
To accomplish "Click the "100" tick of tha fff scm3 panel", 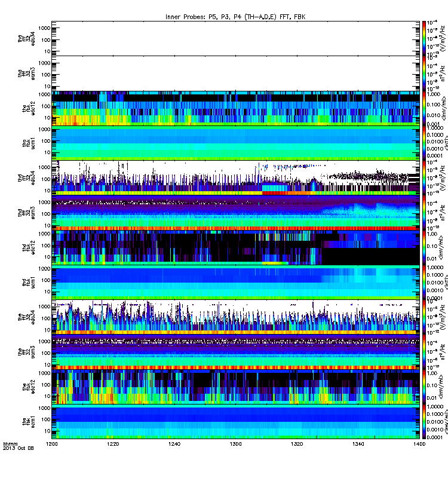I will [x=46, y=75].
